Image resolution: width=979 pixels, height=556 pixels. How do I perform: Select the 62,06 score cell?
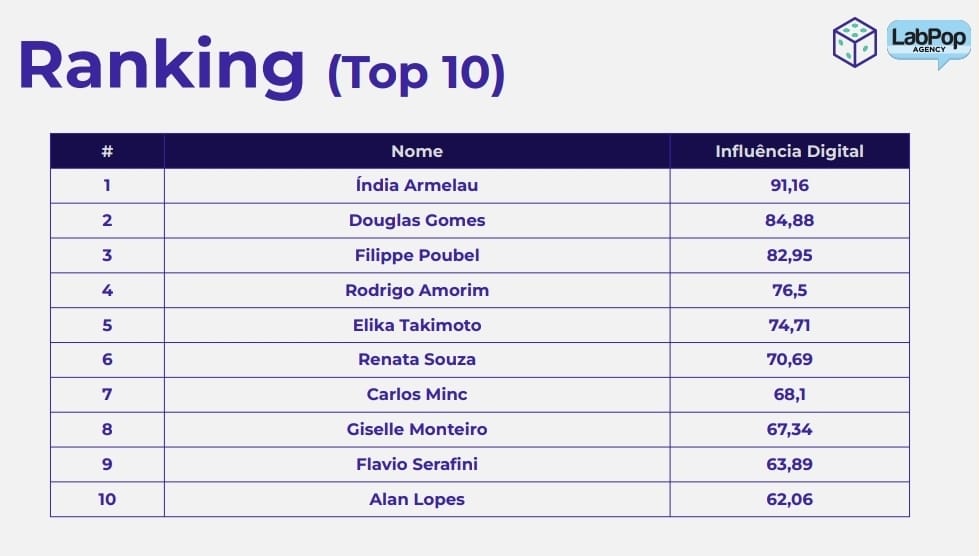point(789,499)
